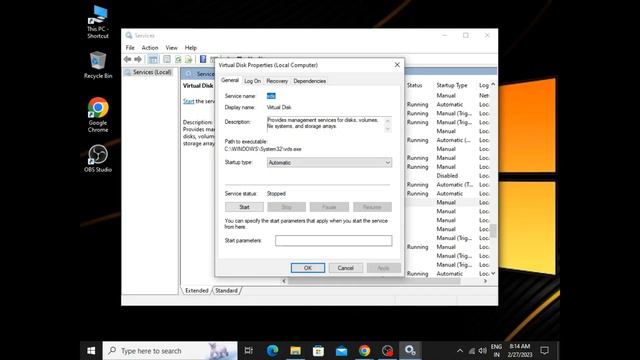Switch to the Standard view tab
The height and width of the screenshot is (360, 640).
point(227,291)
